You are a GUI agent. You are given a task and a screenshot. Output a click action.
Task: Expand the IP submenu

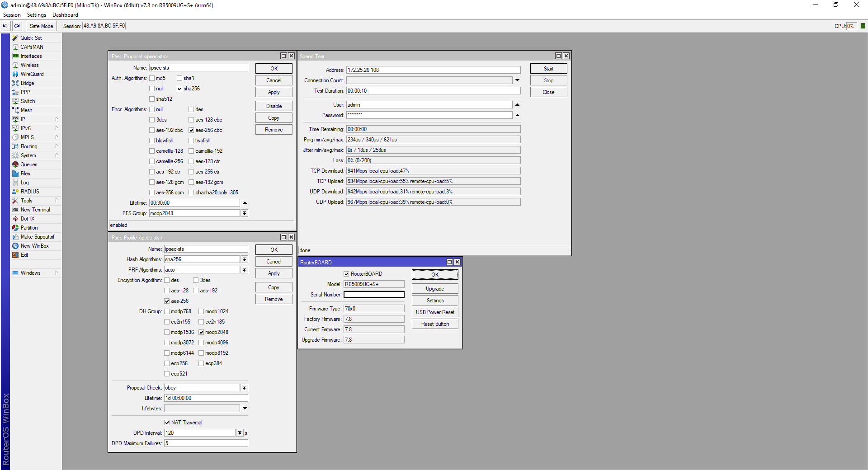[x=57, y=119]
